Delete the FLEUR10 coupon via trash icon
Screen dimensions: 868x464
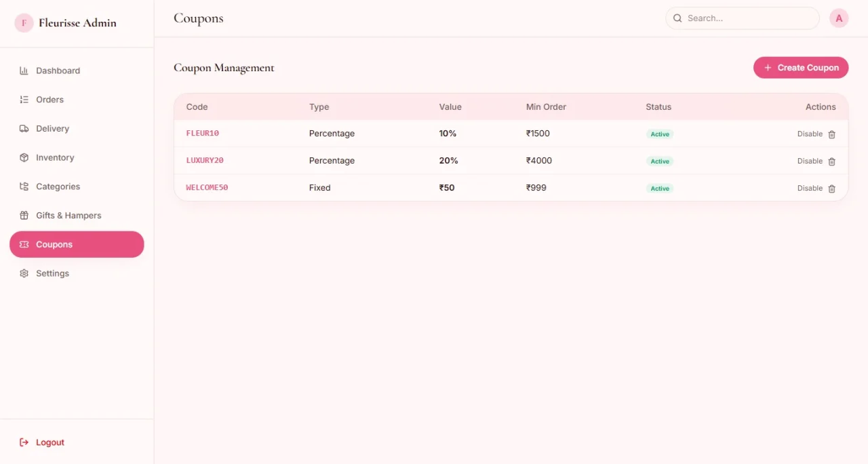click(x=832, y=134)
